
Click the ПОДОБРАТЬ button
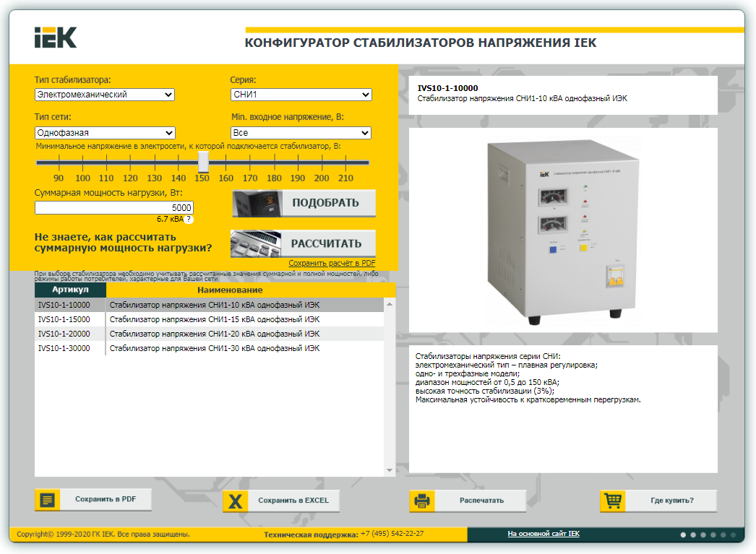click(x=304, y=203)
